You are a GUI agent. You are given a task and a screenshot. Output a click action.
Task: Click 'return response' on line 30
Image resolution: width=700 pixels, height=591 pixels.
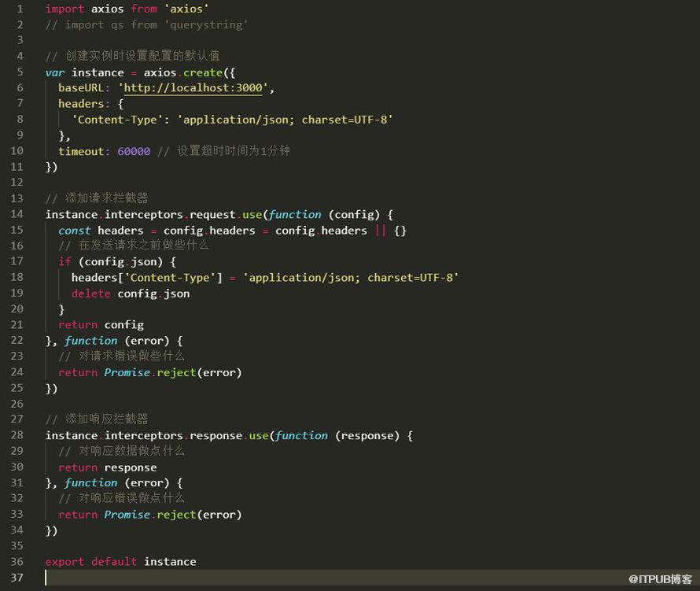108,467
